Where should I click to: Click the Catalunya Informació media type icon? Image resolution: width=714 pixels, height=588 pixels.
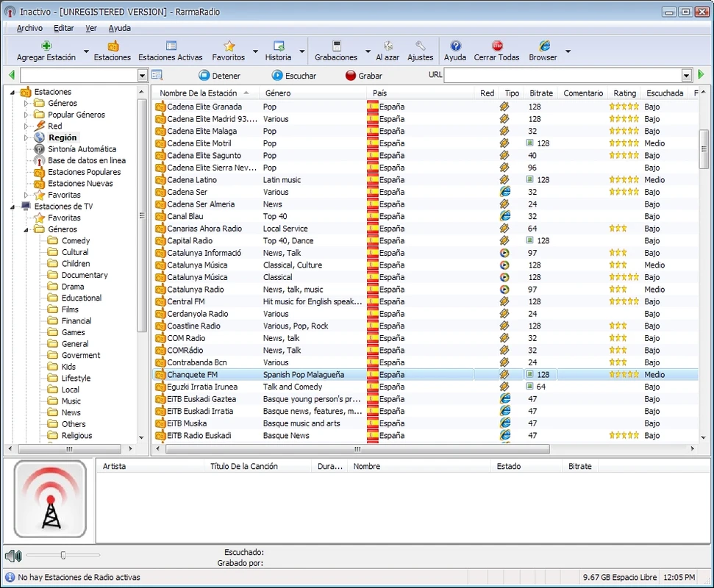pyautogui.click(x=504, y=253)
